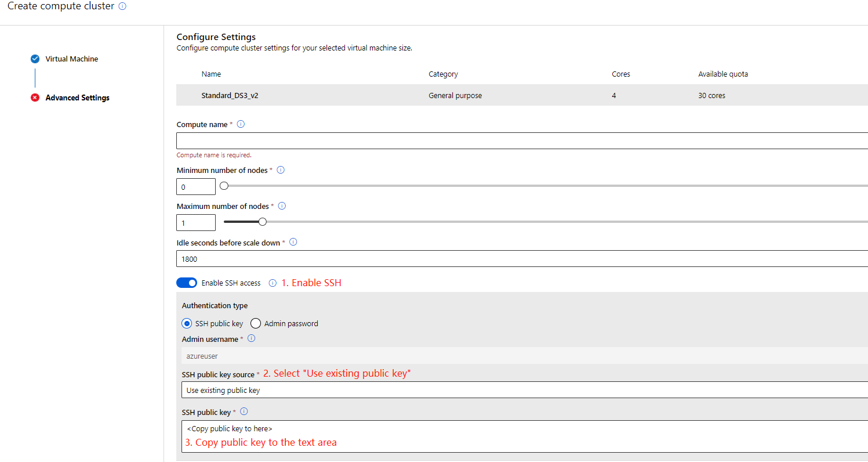
Task: Click the Maximum number of nodes value box
Action: click(x=196, y=223)
